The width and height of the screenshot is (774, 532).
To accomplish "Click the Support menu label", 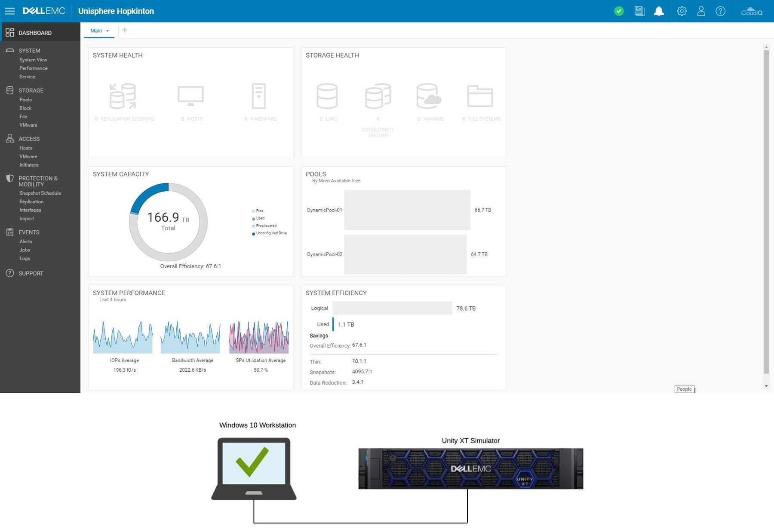I will point(31,273).
